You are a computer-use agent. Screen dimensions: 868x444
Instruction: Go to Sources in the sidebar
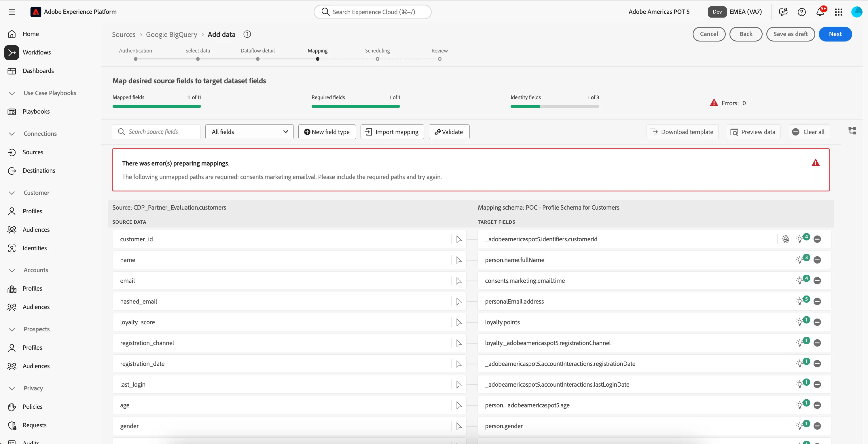[33, 152]
